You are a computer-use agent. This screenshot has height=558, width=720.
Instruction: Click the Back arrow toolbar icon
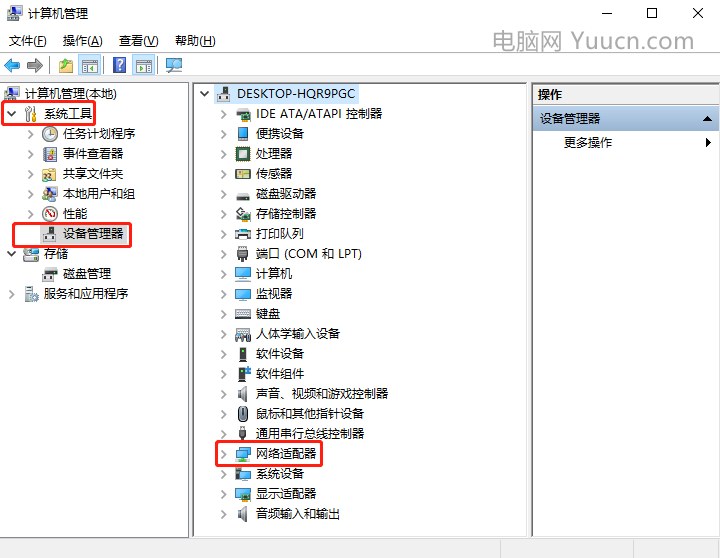[12, 66]
